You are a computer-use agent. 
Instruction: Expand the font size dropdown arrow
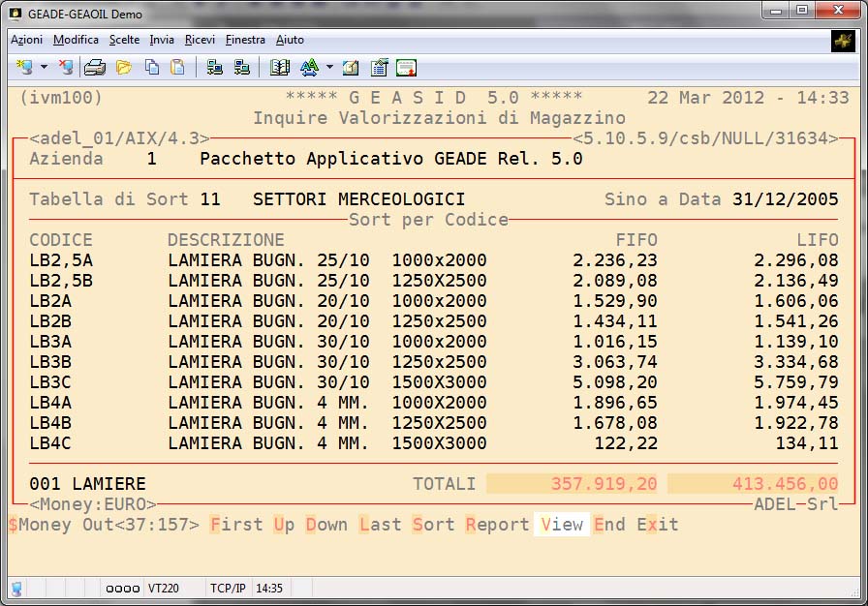(x=329, y=68)
